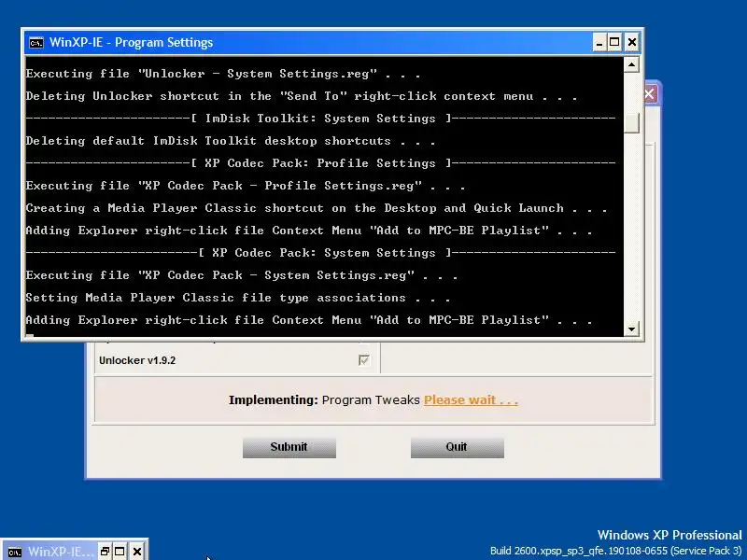
Task: Click the 'XP Codec Pack: Profile Settings' header line
Action: (320, 163)
